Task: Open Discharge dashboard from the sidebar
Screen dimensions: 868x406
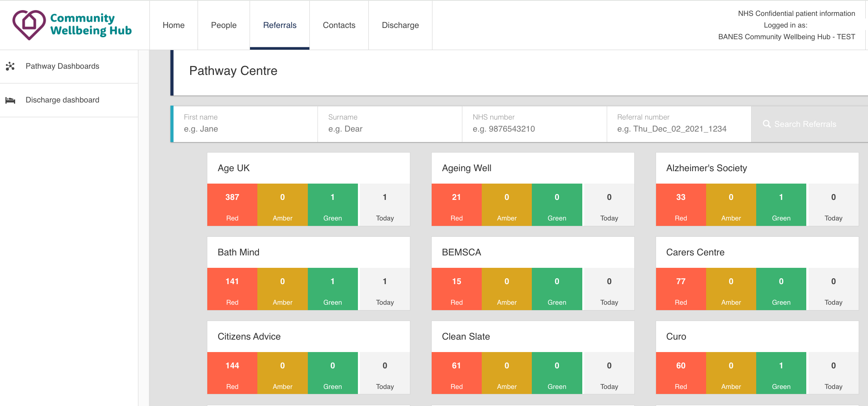Action: pyautogui.click(x=62, y=100)
